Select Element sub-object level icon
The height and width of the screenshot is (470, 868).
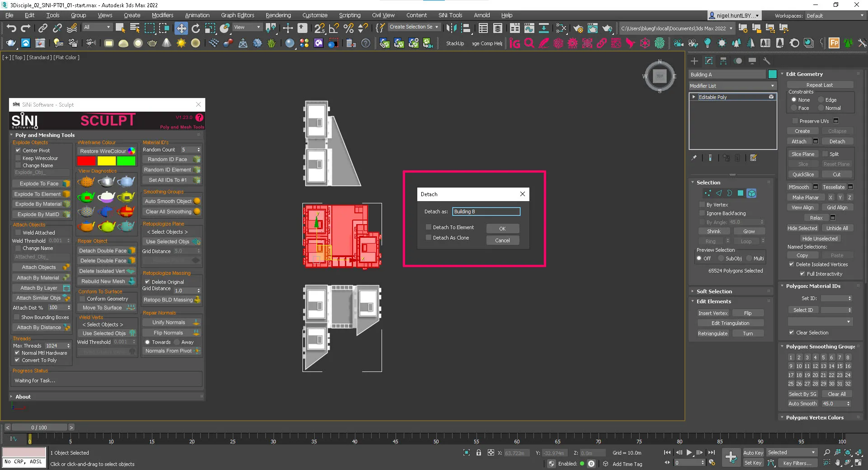[751, 193]
